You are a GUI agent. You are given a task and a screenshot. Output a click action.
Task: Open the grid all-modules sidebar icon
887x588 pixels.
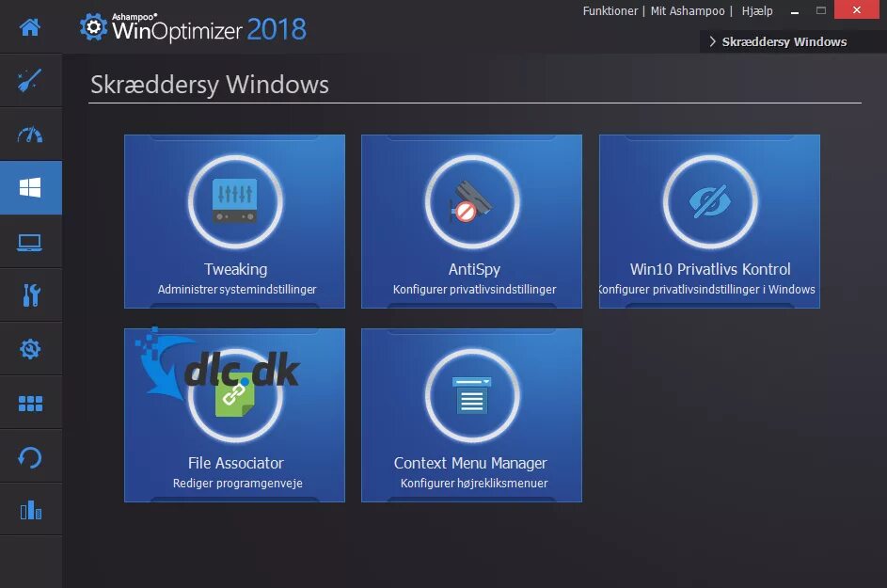point(30,403)
